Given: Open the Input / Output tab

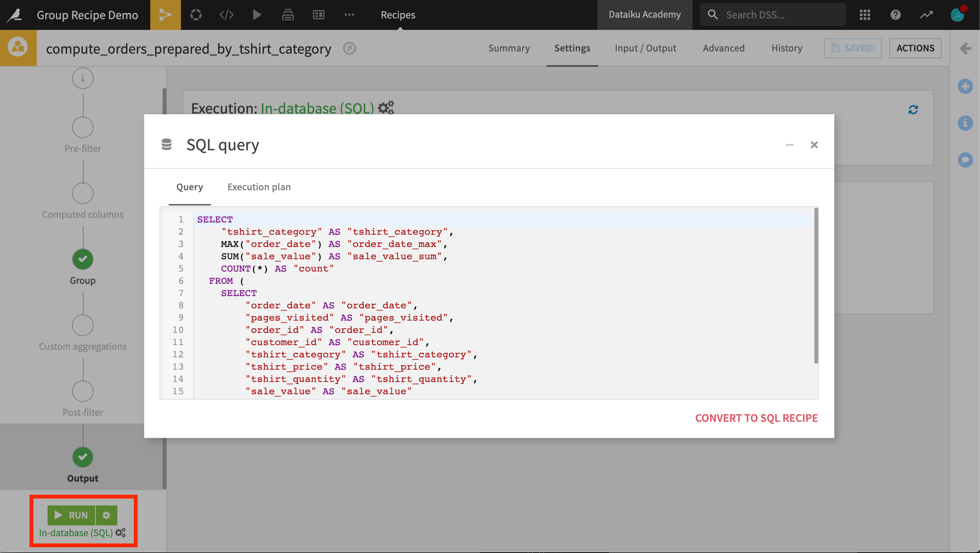Looking at the screenshot, I should pyautogui.click(x=645, y=48).
